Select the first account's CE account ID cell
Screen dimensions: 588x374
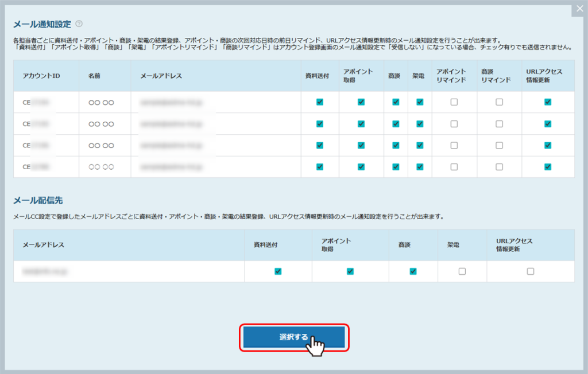coord(36,102)
